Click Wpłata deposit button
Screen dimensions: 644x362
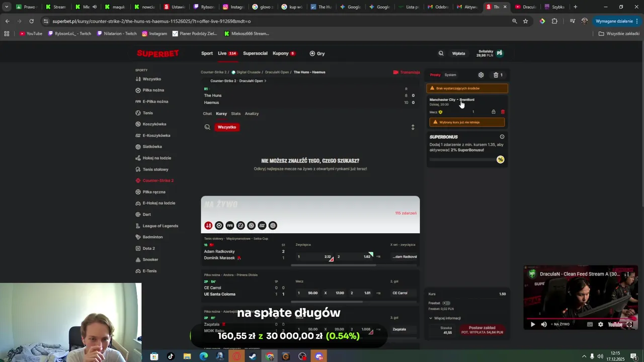pos(458,53)
